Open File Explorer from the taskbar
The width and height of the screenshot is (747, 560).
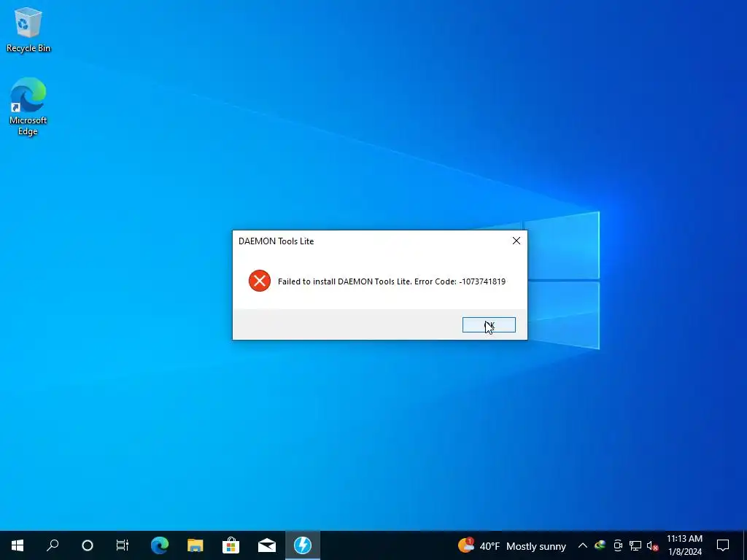click(196, 545)
